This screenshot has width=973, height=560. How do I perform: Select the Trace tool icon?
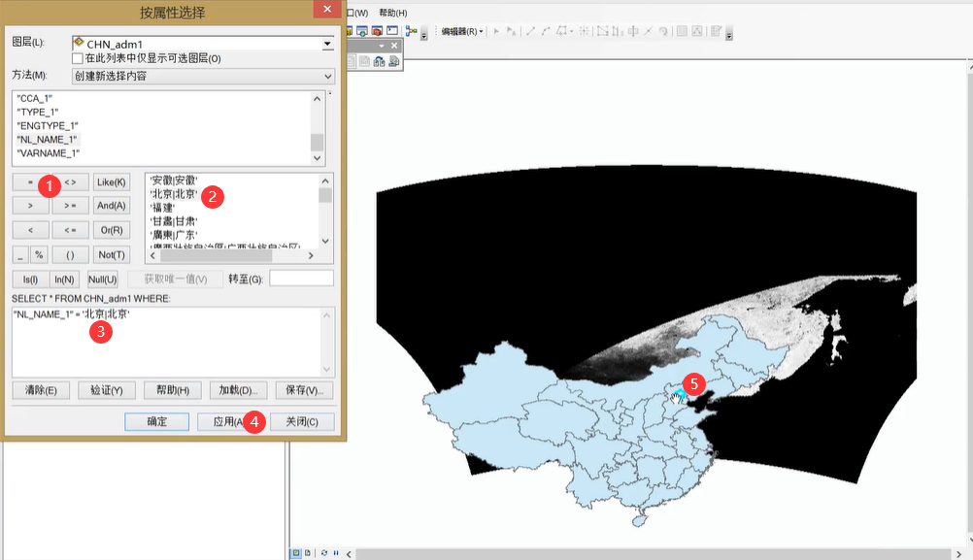561,31
